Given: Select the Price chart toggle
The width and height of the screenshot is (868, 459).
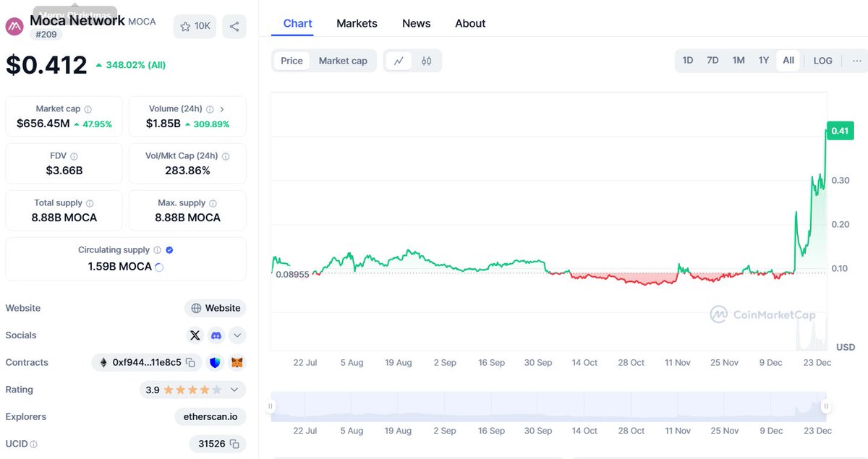Looking at the screenshot, I should click(x=292, y=61).
